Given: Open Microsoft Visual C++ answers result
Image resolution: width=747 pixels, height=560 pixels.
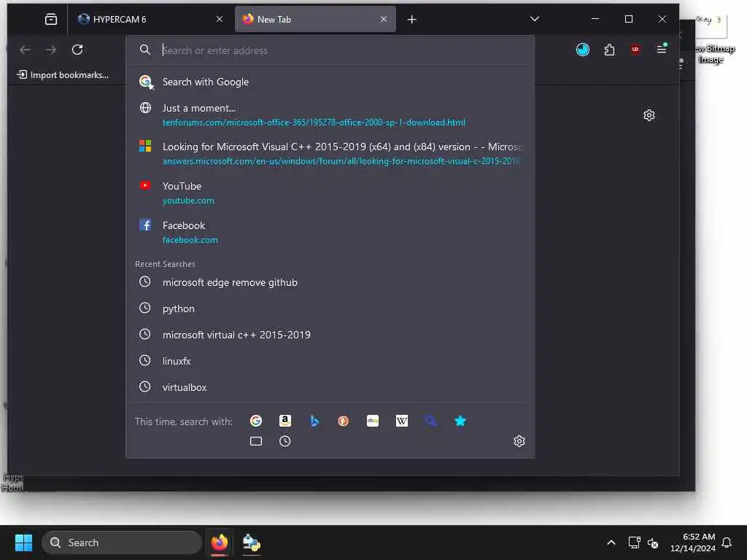Looking at the screenshot, I should (x=330, y=153).
